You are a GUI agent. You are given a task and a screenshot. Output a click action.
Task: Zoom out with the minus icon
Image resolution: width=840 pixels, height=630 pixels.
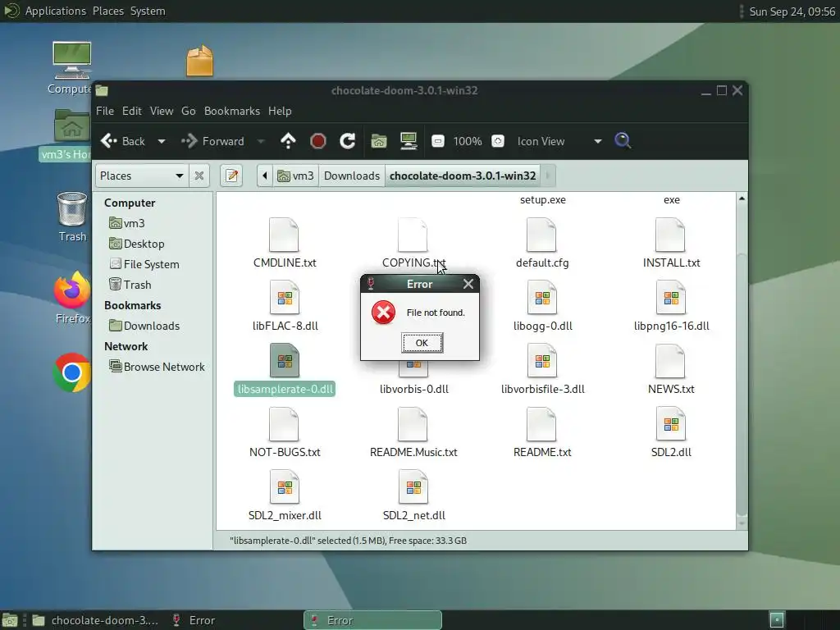(x=438, y=141)
